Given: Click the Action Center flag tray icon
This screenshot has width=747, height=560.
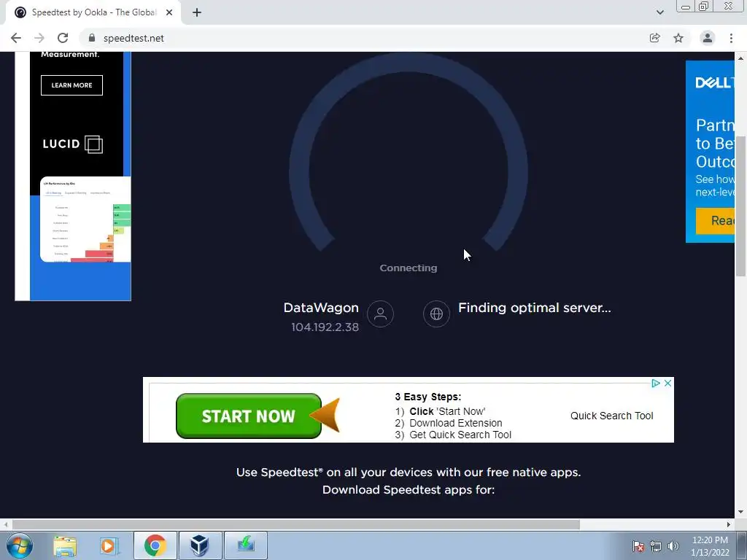Looking at the screenshot, I should click(638, 546).
